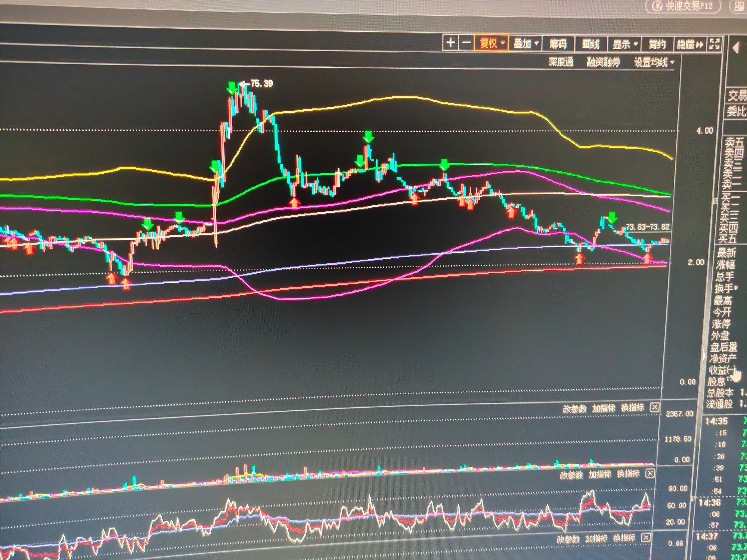Open the 叠加 overlay dropdown
Viewport: 747px width, 560px height.
tap(526, 44)
